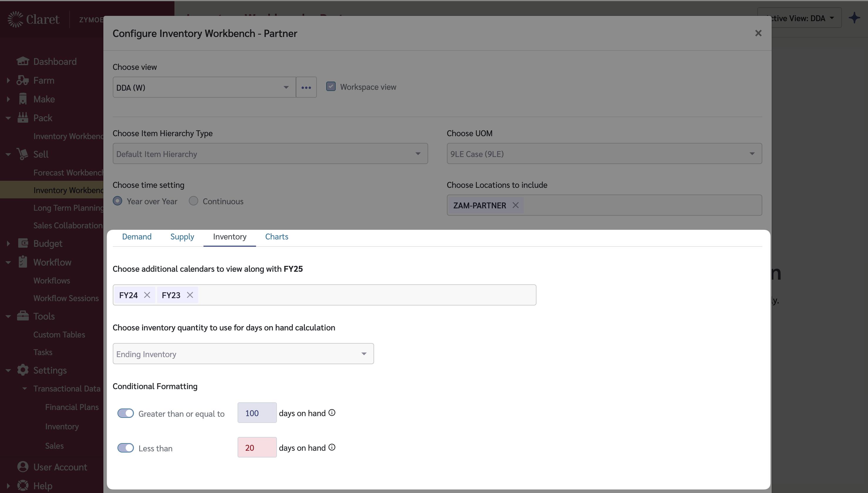Open the Supply tab
Screen dimensions: 868x493
coord(182,237)
